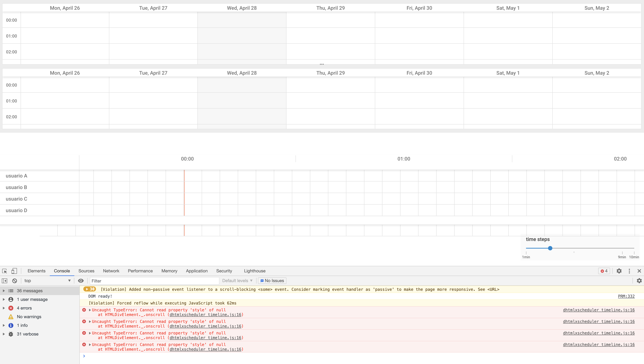This screenshot has height=364, width=644.
Task: Click the top scheduler Mon, April 26 header
Action: tap(65, 8)
